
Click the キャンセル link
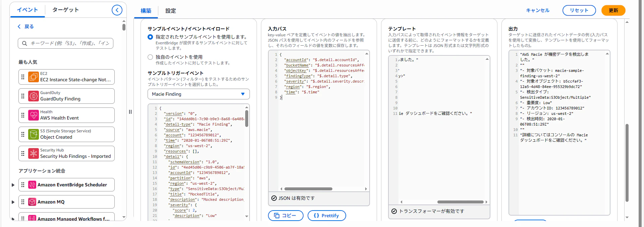point(538,10)
